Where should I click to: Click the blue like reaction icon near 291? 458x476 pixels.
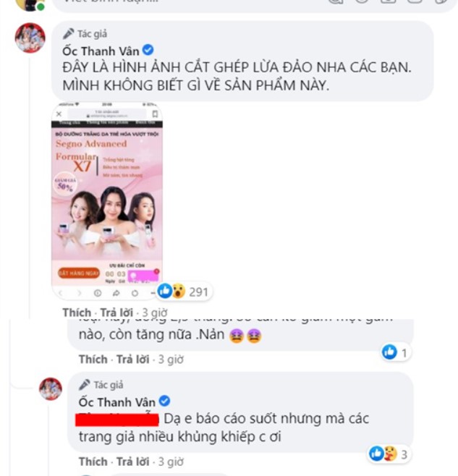165,291
